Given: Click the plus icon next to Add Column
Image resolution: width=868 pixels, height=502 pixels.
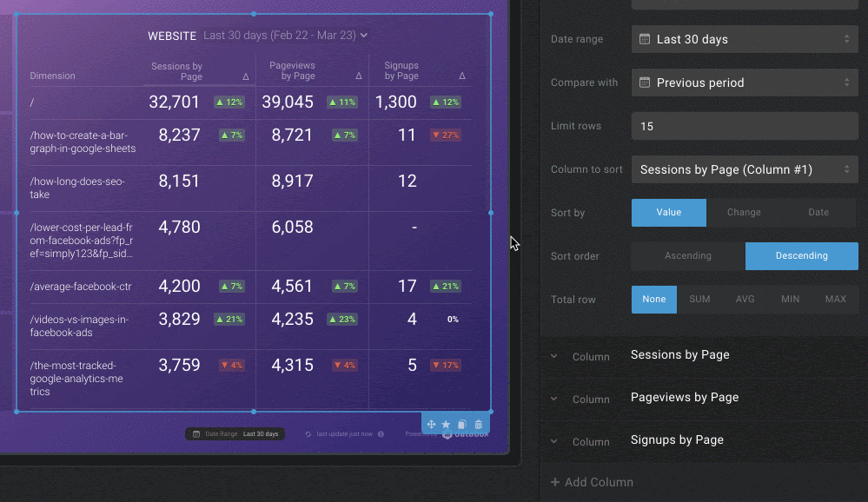Looking at the screenshot, I should coord(555,482).
